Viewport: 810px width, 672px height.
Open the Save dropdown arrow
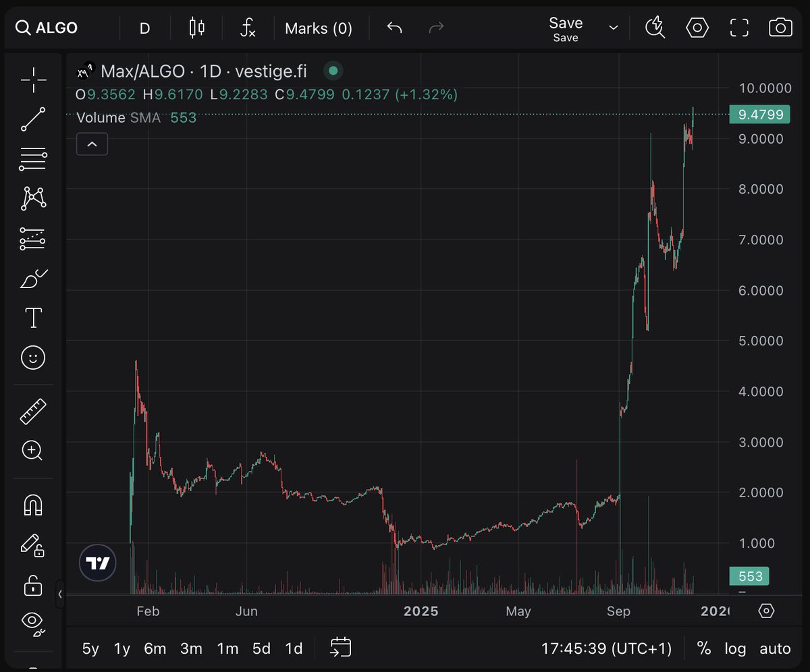(613, 28)
